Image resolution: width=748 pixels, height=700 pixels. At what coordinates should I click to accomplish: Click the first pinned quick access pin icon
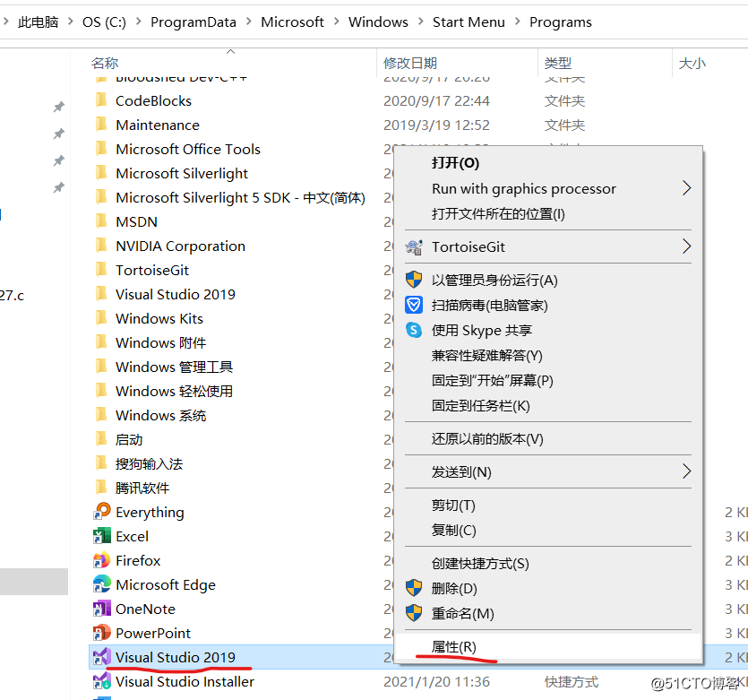pos(59,107)
